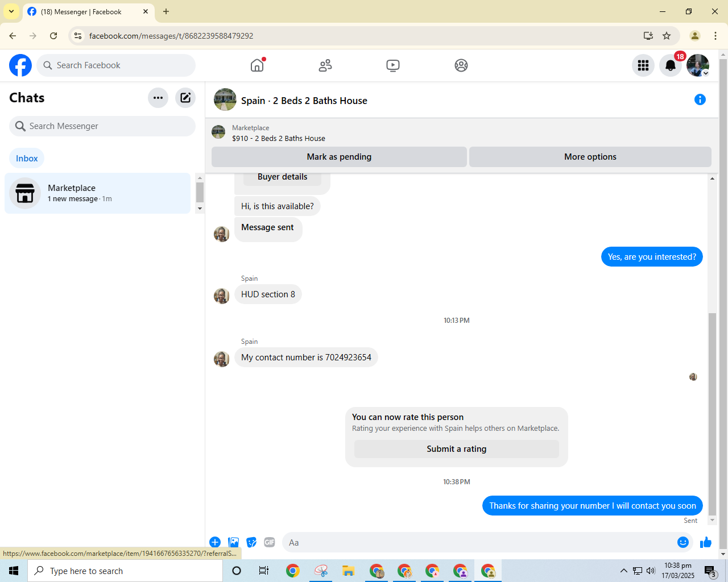The height and width of the screenshot is (582, 728).
Task: Open the Windows Start menu
Action: click(14, 571)
